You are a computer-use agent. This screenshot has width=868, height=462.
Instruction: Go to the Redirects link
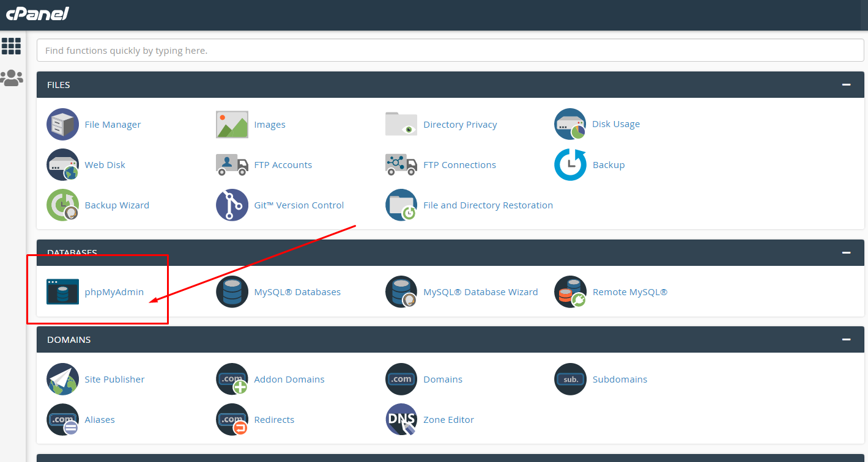[x=274, y=420]
